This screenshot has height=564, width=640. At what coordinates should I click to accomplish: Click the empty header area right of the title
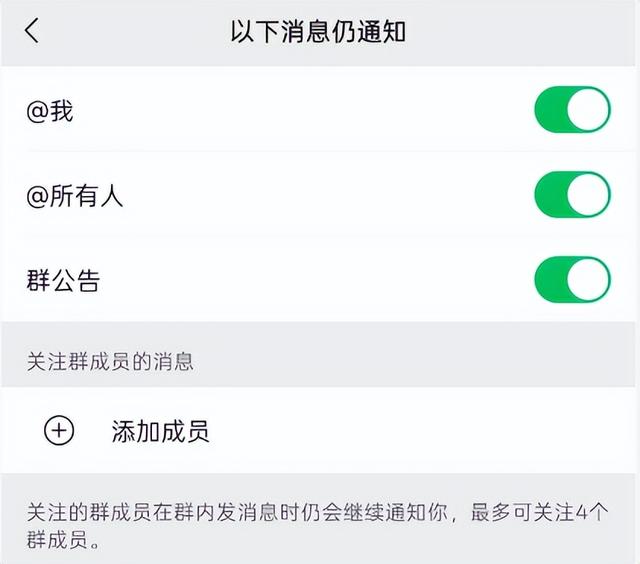point(530,31)
